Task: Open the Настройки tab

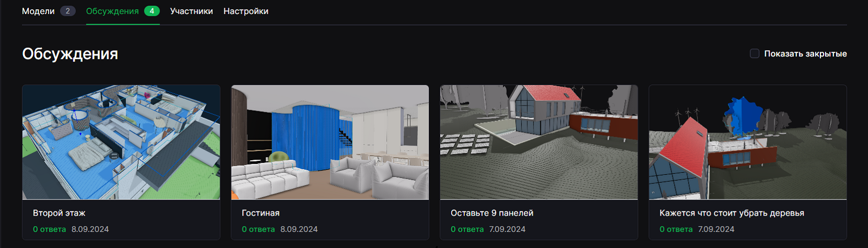Action: [246, 11]
